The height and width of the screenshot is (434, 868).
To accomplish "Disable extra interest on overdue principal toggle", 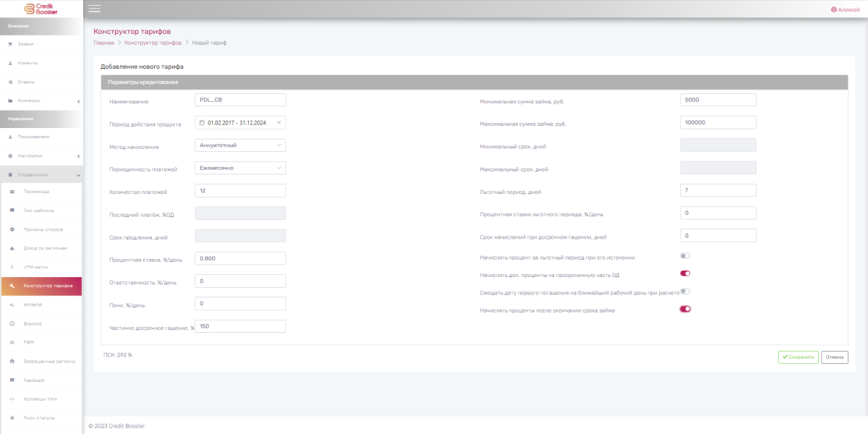I will click(685, 273).
